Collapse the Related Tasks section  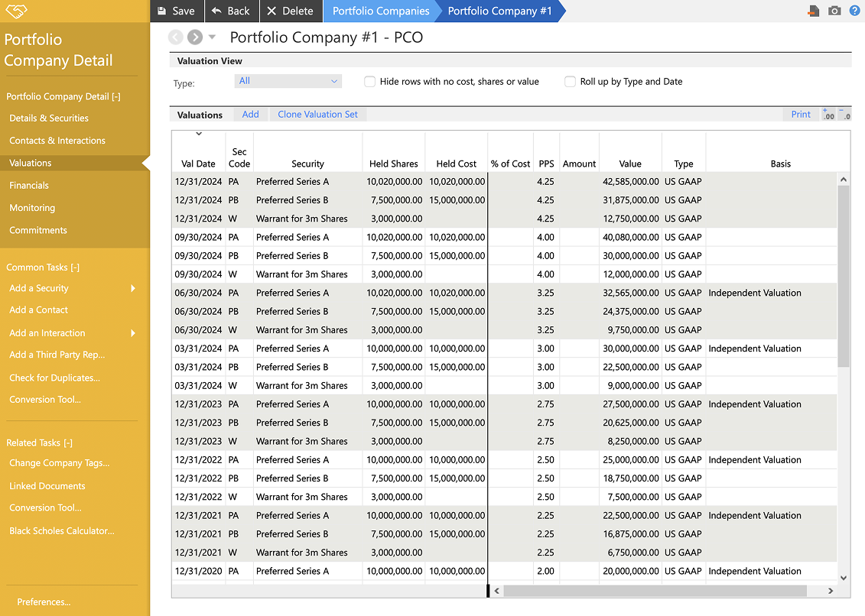pyautogui.click(x=68, y=443)
